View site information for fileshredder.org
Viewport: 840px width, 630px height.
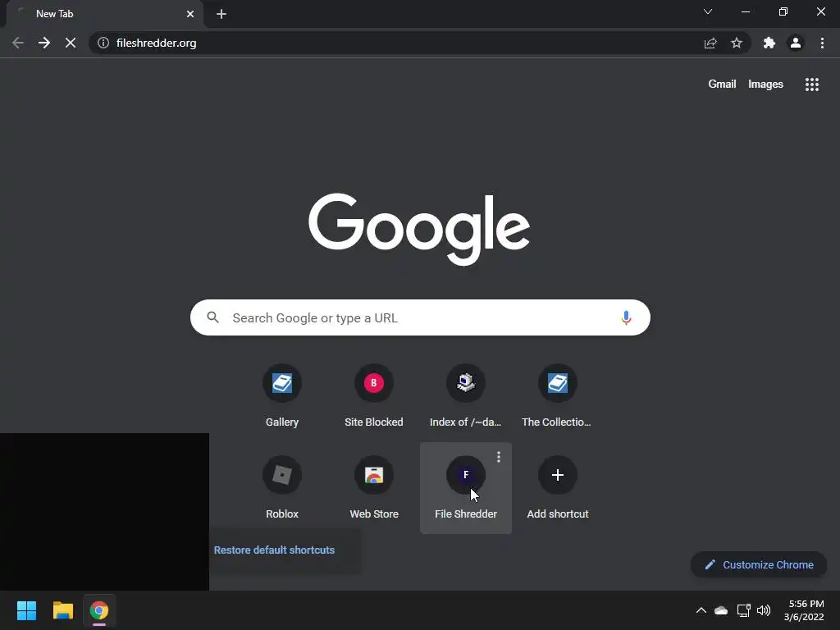click(103, 43)
